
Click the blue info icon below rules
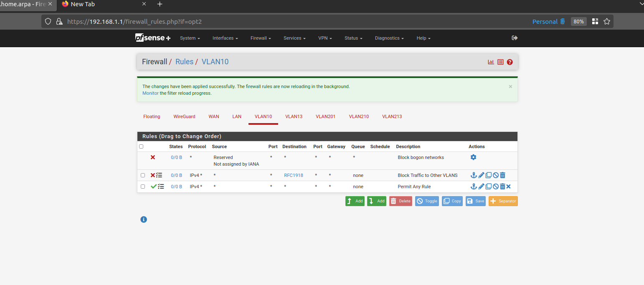click(x=144, y=219)
